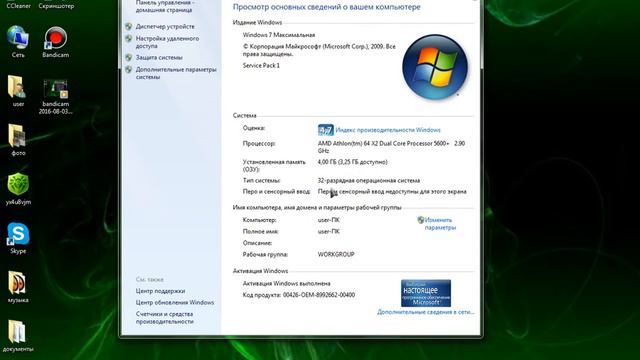Open the user folder icon
This screenshot has height=360, width=640.
click(x=18, y=91)
